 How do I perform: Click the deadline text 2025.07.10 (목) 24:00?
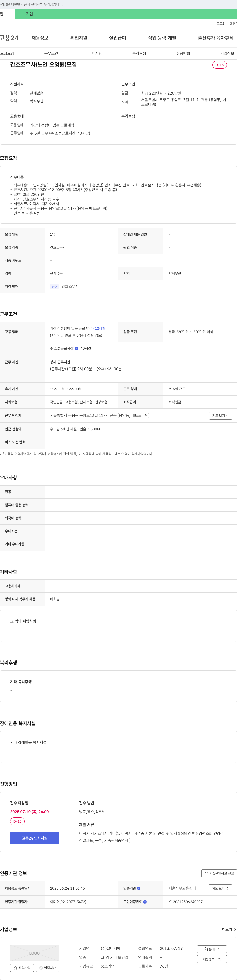point(29,811)
